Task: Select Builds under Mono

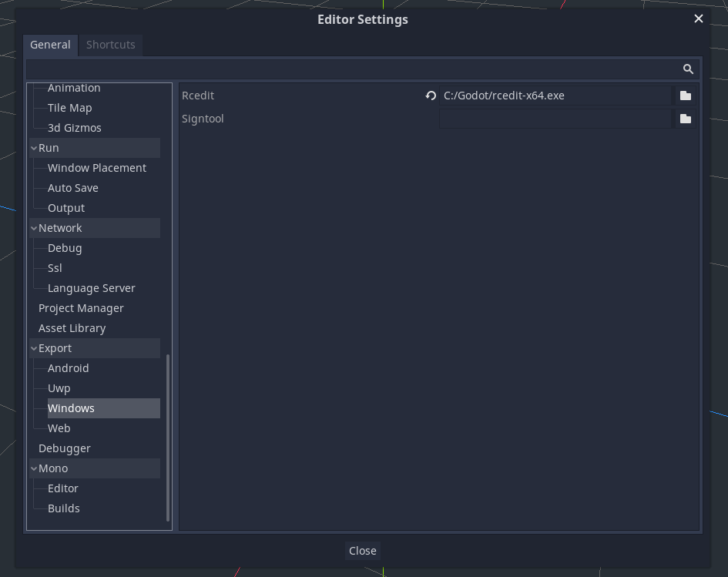Action: 63,508
